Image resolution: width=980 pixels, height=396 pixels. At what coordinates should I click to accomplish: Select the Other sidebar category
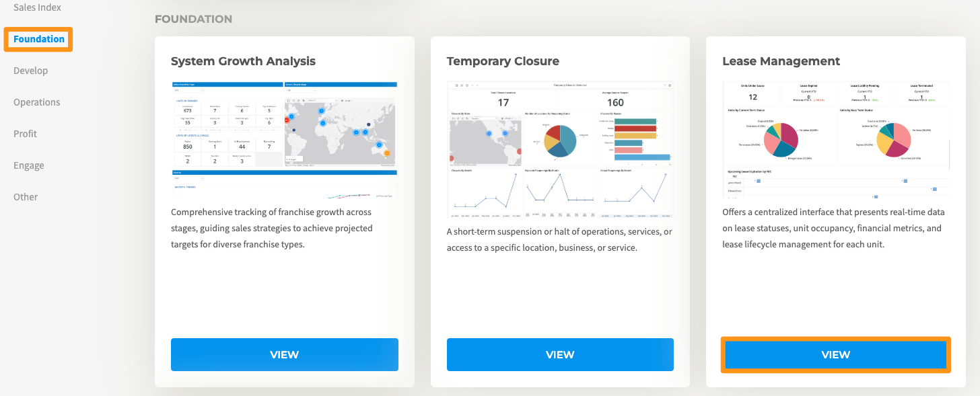[x=26, y=197]
